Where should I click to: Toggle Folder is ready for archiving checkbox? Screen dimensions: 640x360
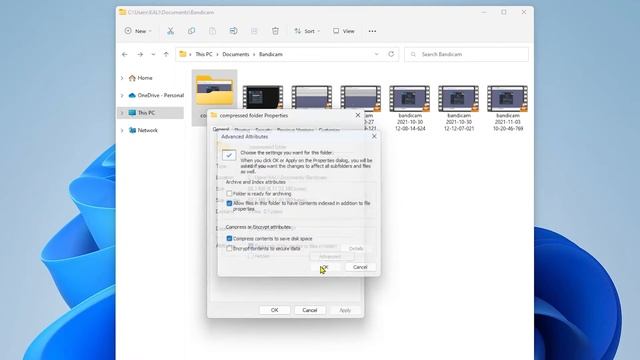(229, 193)
